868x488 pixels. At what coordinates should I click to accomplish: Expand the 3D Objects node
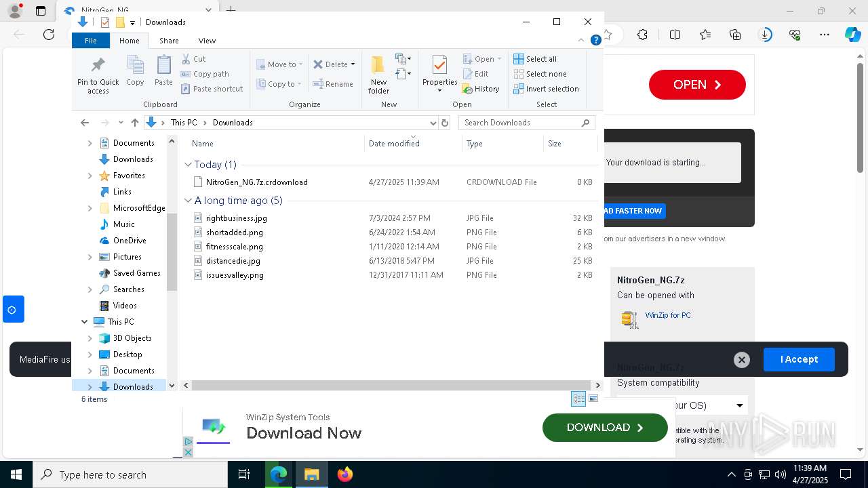pyautogui.click(x=90, y=338)
